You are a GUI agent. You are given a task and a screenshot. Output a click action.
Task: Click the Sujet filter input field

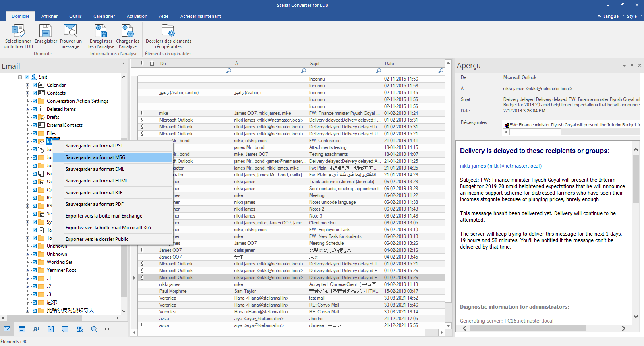click(345, 71)
